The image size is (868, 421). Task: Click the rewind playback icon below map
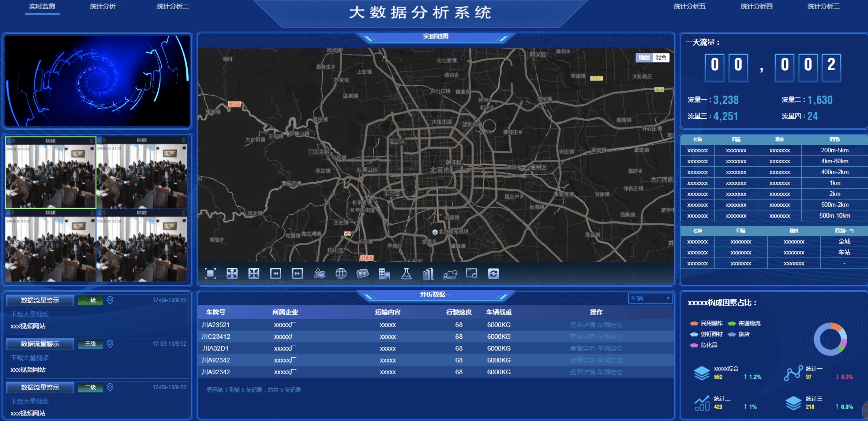click(x=276, y=274)
